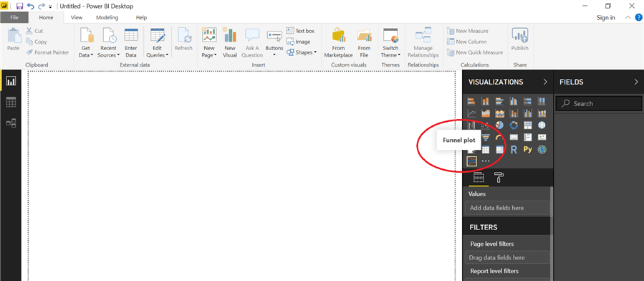
Task: Open the Help question mark icon
Action: coord(639,17)
